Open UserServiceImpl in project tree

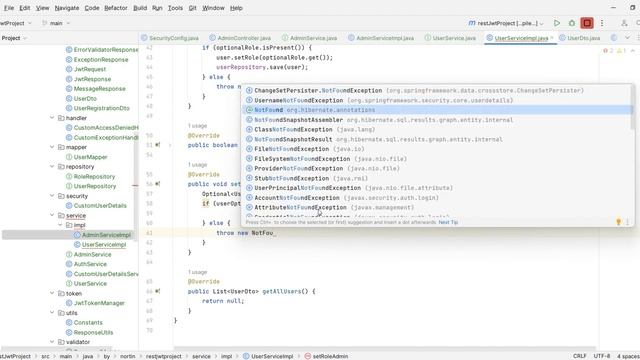104,244
